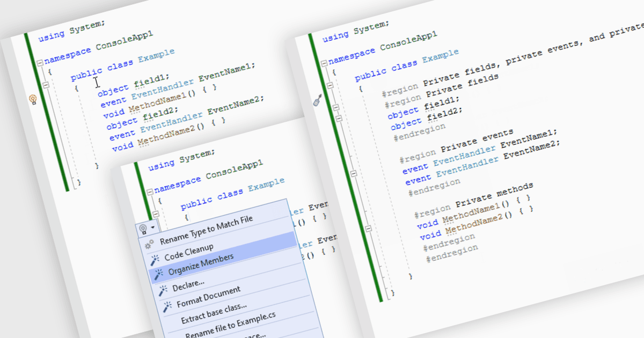Viewport: 644px width, 338px height.
Task: Click the lightbulb quick actions icon in left editor
Action: (x=33, y=99)
